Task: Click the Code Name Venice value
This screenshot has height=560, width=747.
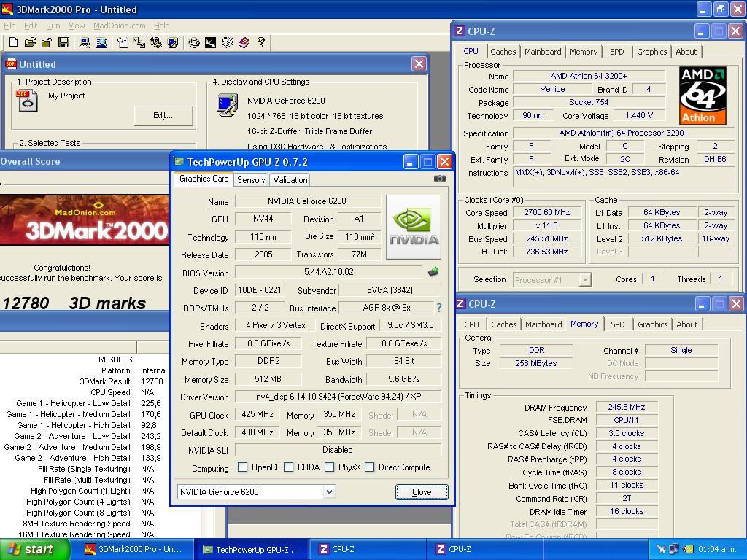Action: tap(553, 89)
